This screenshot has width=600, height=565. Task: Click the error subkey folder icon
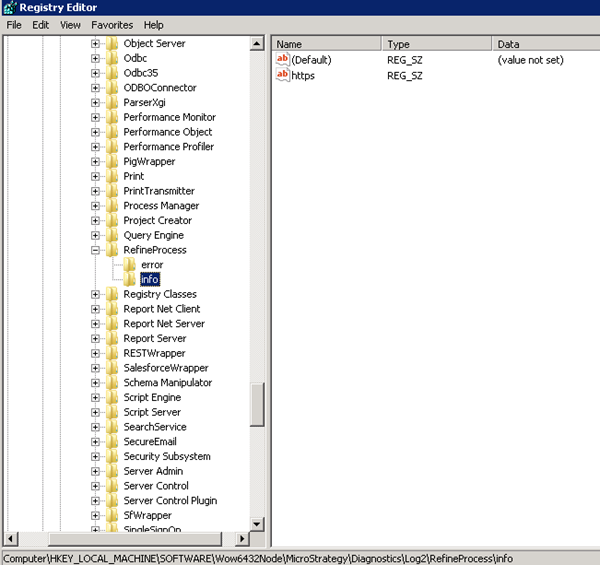[129, 265]
